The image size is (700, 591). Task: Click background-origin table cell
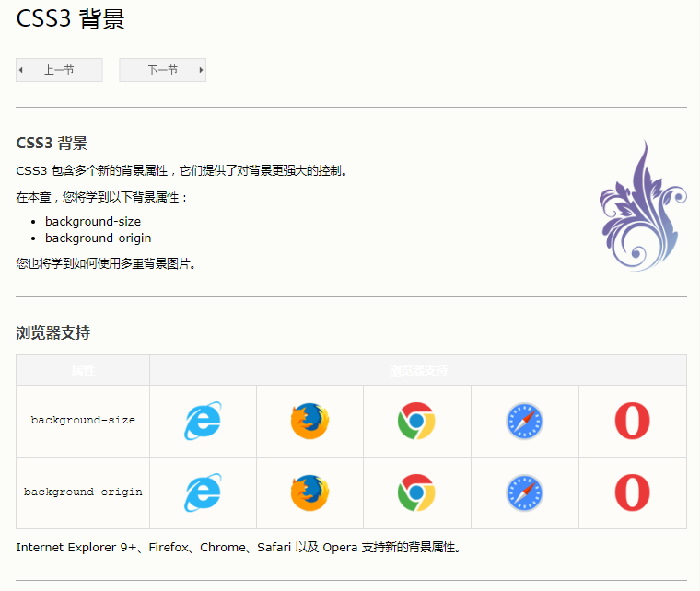pyautogui.click(x=83, y=492)
